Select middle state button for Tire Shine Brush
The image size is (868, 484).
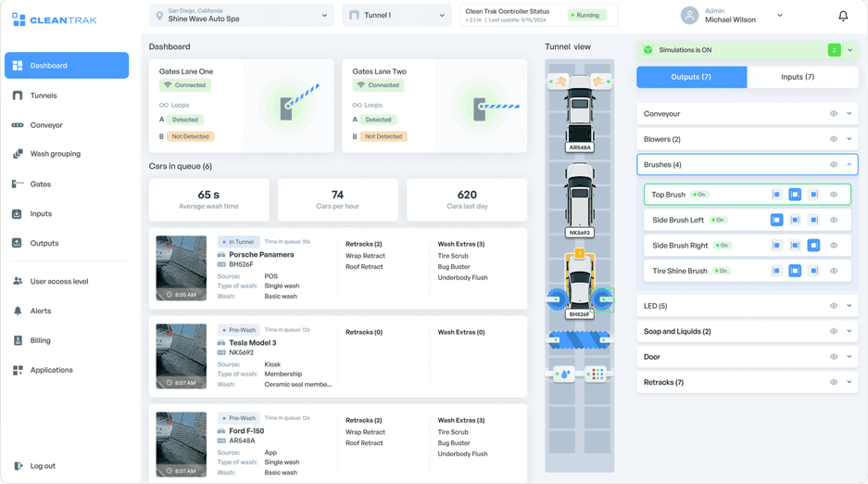tap(795, 271)
